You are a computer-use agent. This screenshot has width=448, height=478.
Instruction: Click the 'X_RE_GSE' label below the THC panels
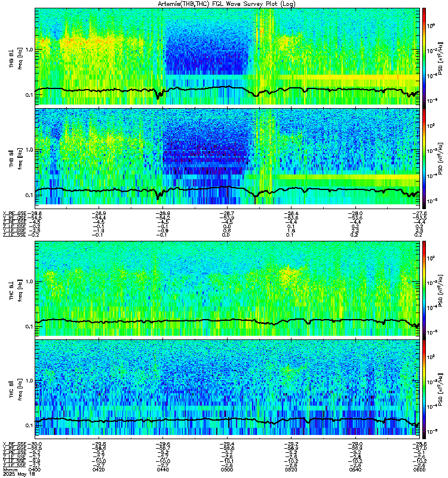[x=14, y=444]
